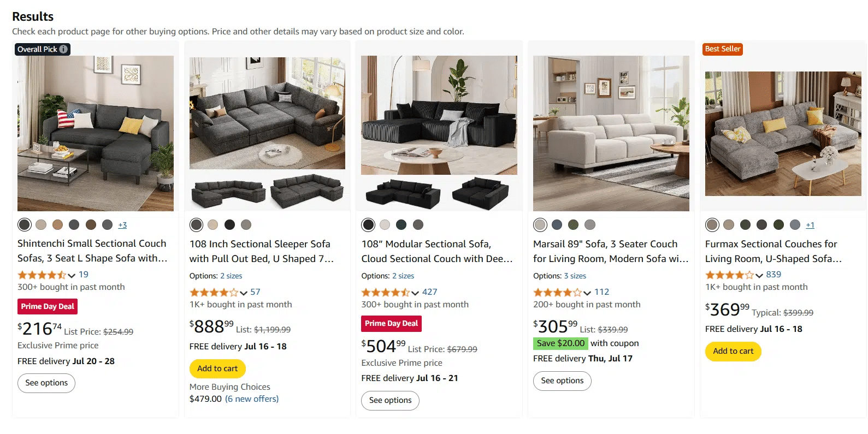See options for Marsail 89" Sofa
This screenshot has width=868, height=434.
tap(562, 381)
